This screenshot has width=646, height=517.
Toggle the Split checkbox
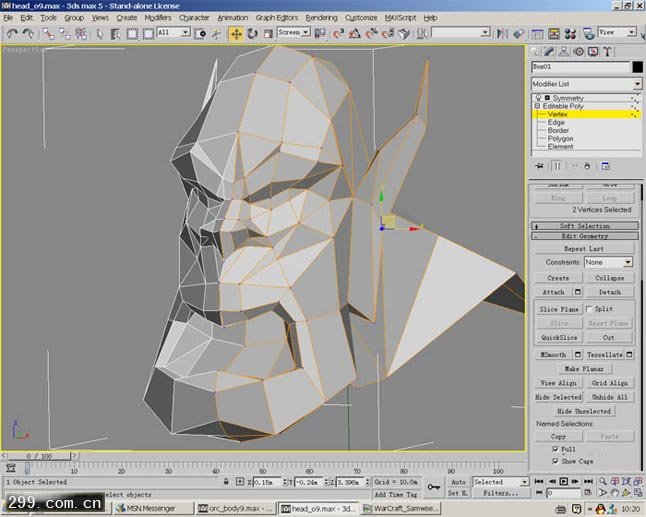(x=589, y=309)
